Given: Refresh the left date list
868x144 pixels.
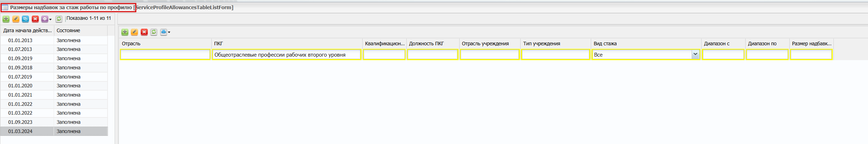Looking at the screenshot, I should coord(59,19).
